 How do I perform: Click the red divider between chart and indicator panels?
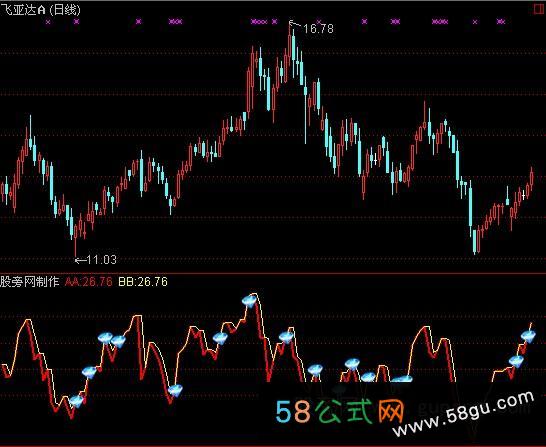(273, 273)
